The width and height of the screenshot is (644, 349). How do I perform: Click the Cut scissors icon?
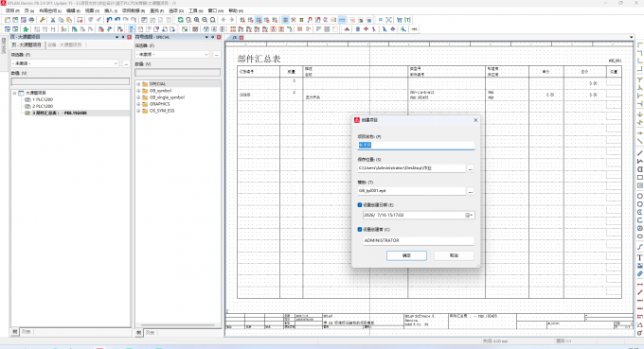pyautogui.click(x=53, y=20)
